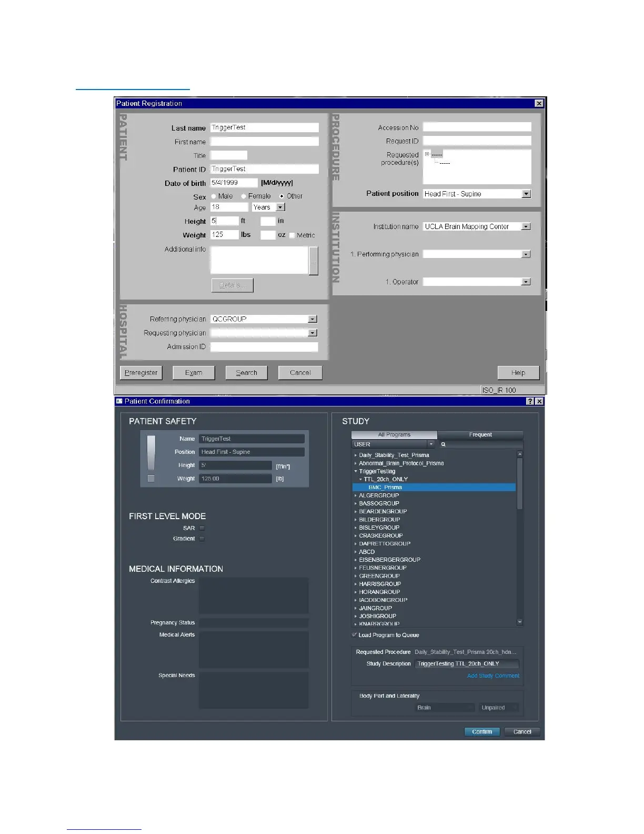Open the Institution name dropdown
The height and width of the screenshot is (834, 644).
coord(526,226)
